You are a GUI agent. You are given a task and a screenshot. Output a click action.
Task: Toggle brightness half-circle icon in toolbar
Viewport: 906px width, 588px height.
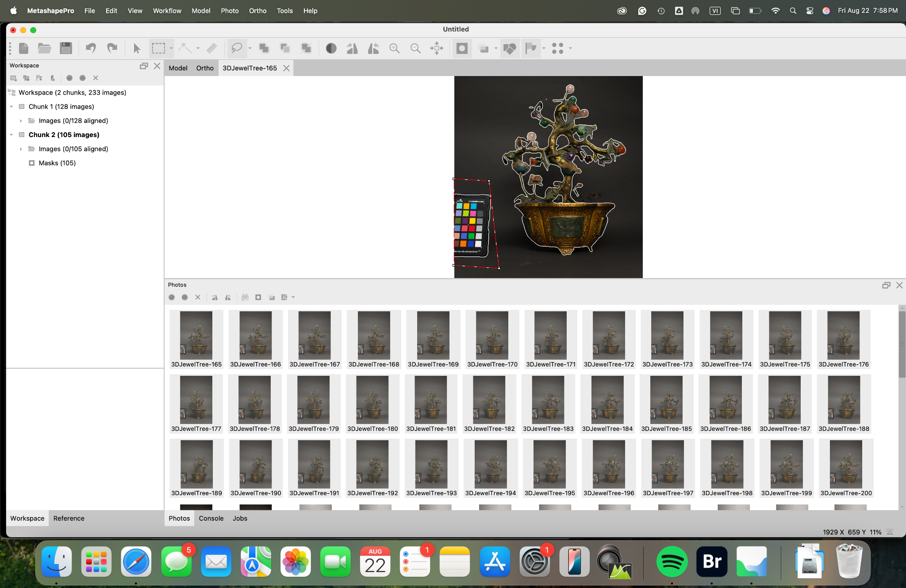coord(331,48)
